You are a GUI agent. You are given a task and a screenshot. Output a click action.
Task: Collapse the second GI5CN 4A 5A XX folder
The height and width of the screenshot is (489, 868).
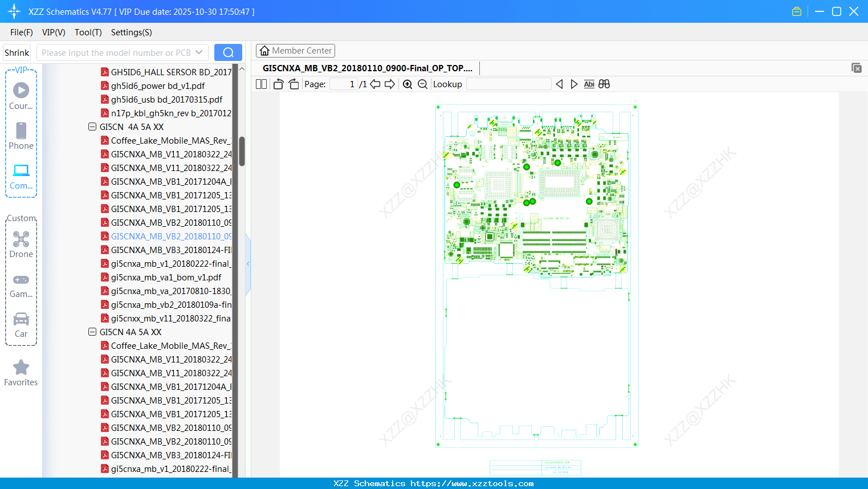click(92, 332)
